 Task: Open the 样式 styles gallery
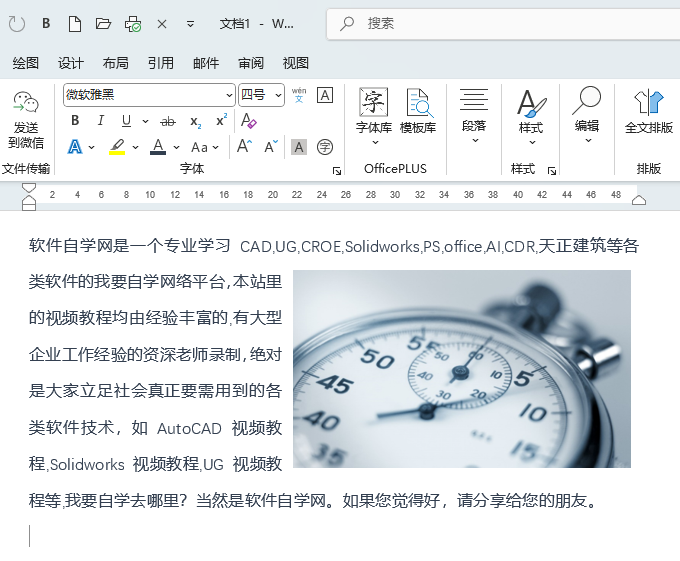tap(531, 117)
